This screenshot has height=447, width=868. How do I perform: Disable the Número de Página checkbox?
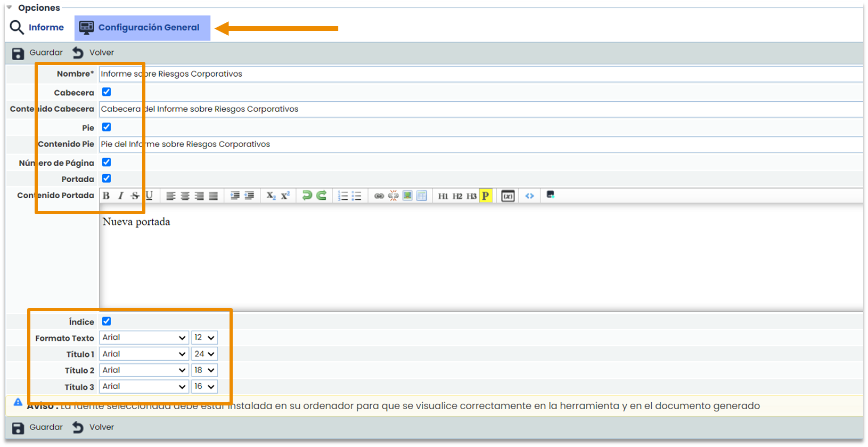[107, 162]
